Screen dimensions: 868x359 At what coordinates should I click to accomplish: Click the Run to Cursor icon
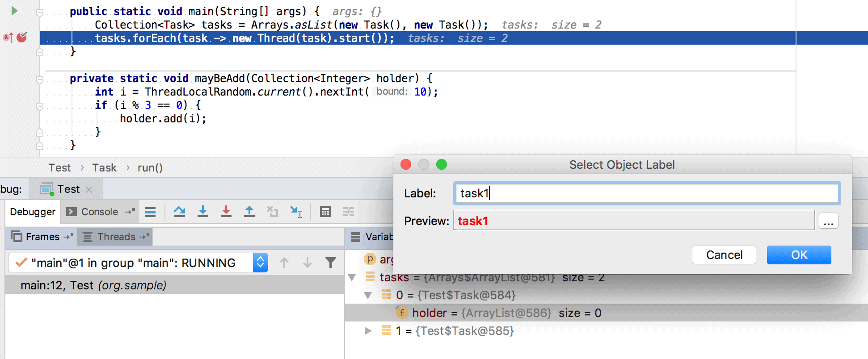point(296,212)
